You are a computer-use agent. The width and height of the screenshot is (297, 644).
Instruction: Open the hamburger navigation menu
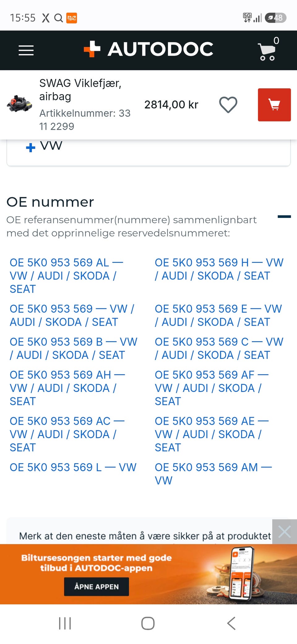pyautogui.click(x=26, y=50)
